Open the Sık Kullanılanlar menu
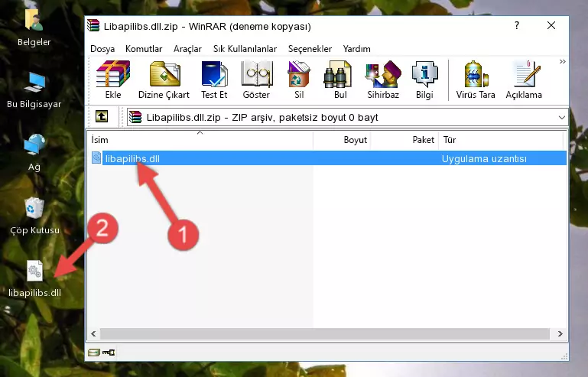This screenshot has width=588, height=377. [x=245, y=49]
